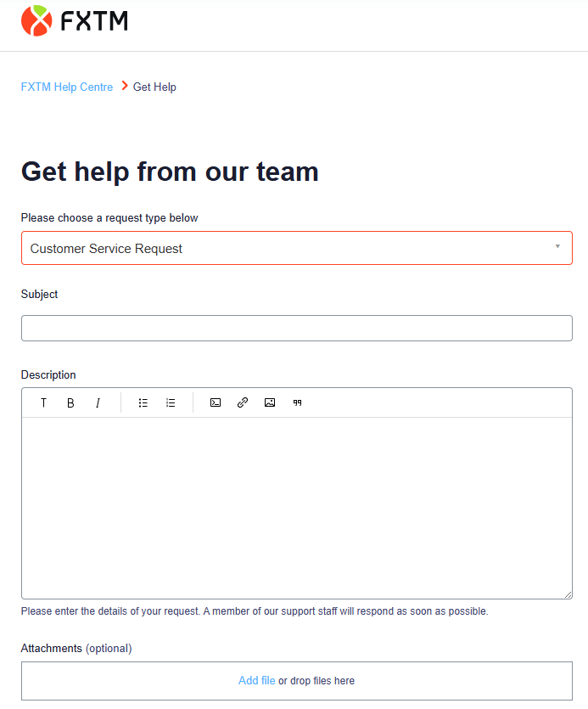Click inside the Description text area

pyautogui.click(x=297, y=508)
